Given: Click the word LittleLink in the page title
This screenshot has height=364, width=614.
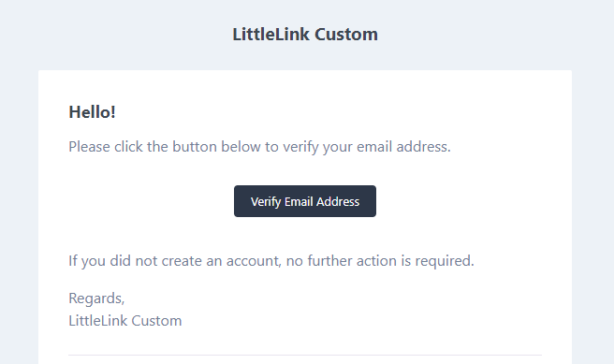Looking at the screenshot, I should point(271,35).
